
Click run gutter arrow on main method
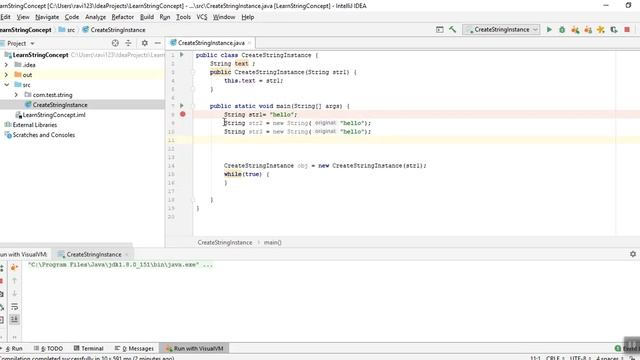182,106
